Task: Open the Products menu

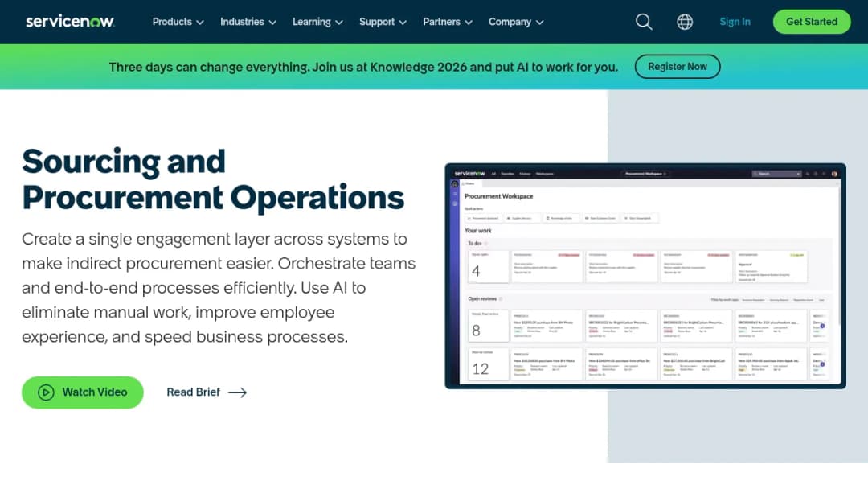Action: pos(178,22)
